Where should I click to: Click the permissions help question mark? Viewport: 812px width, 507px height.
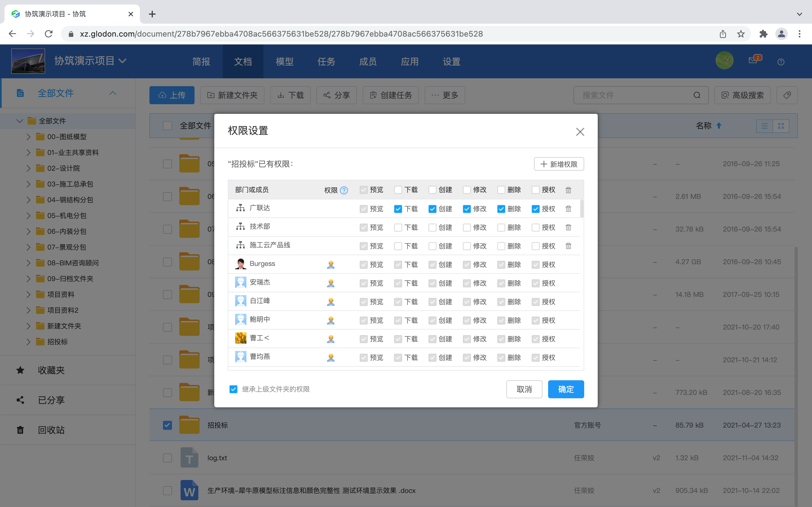pos(344,190)
